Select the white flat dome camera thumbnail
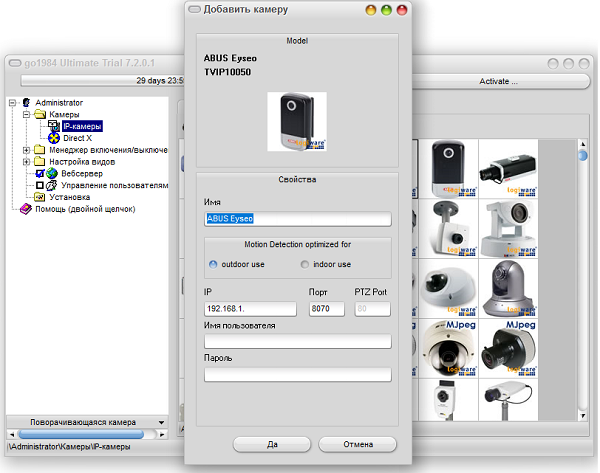This screenshot has height=473, width=600. [448, 288]
